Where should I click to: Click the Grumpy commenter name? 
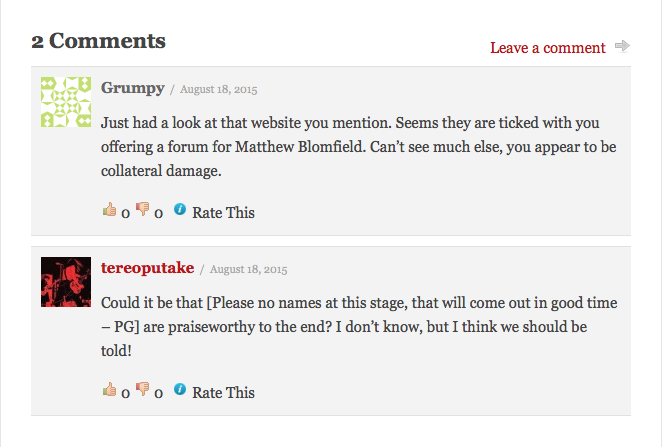[133, 88]
